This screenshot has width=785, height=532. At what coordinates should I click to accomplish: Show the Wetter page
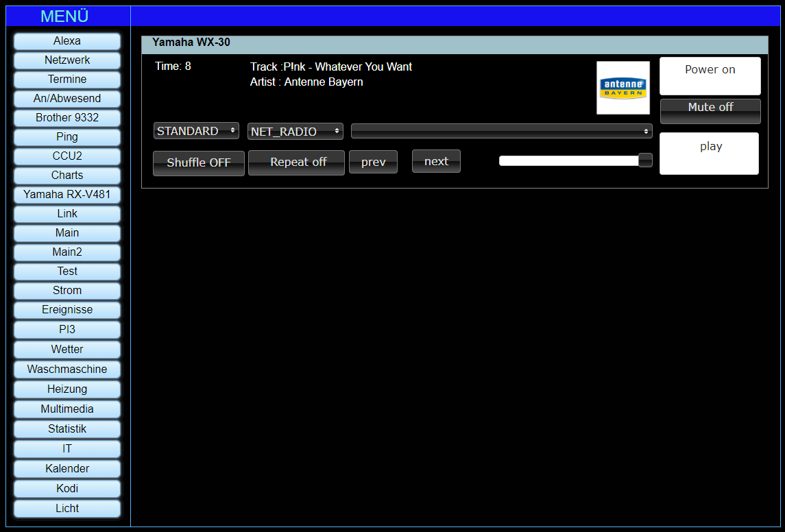(x=67, y=350)
